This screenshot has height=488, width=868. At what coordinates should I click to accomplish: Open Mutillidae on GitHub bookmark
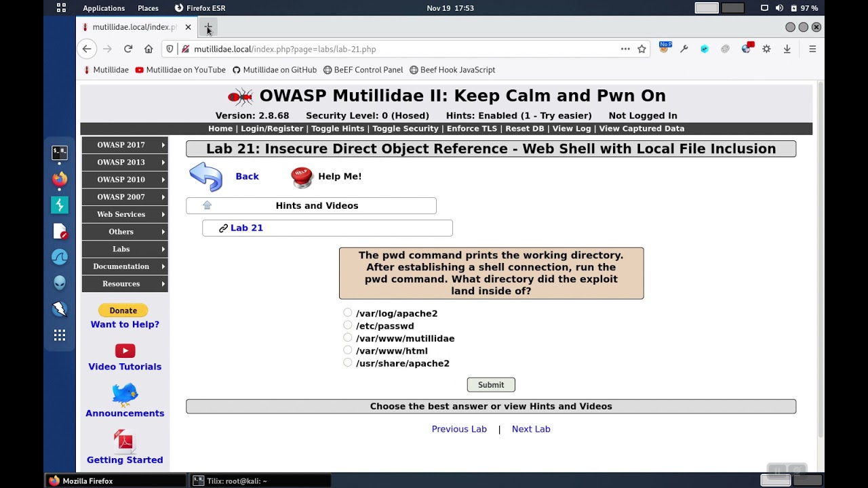[275, 70]
